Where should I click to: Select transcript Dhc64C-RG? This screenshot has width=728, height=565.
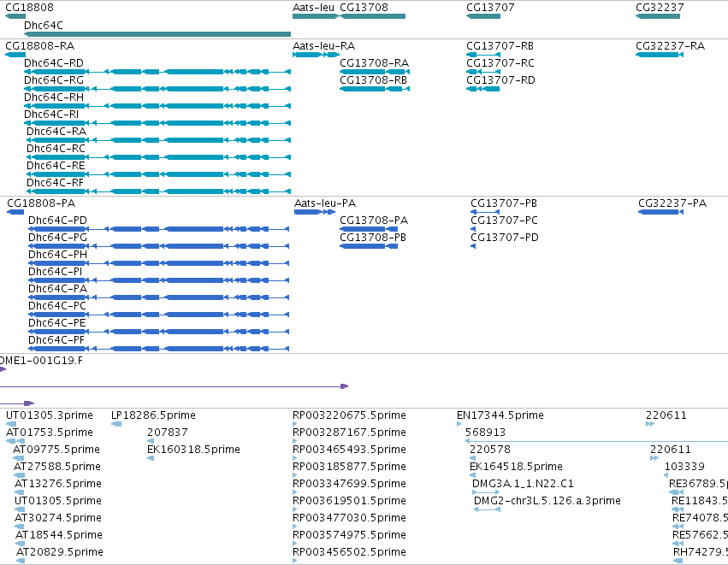click(157, 89)
